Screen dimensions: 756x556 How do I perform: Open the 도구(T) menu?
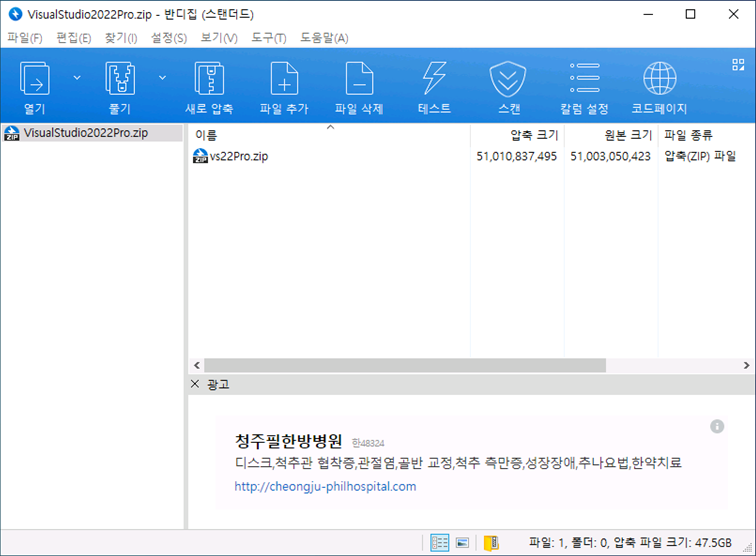point(269,38)
